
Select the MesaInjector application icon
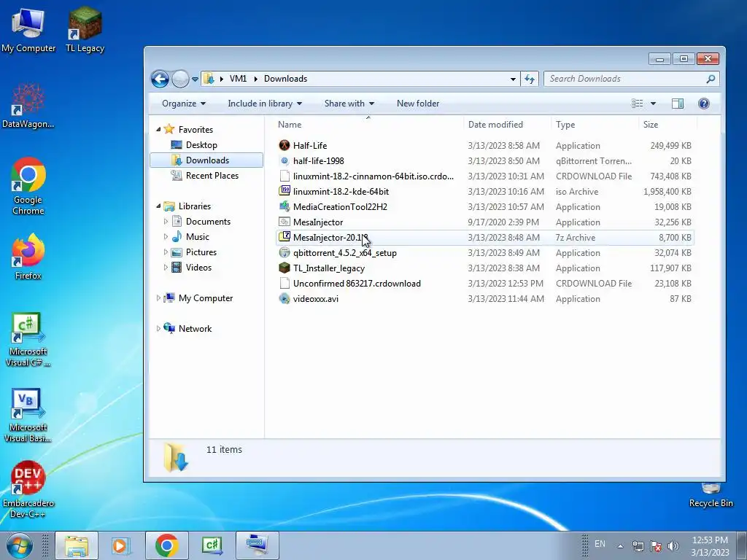(285, 222)
